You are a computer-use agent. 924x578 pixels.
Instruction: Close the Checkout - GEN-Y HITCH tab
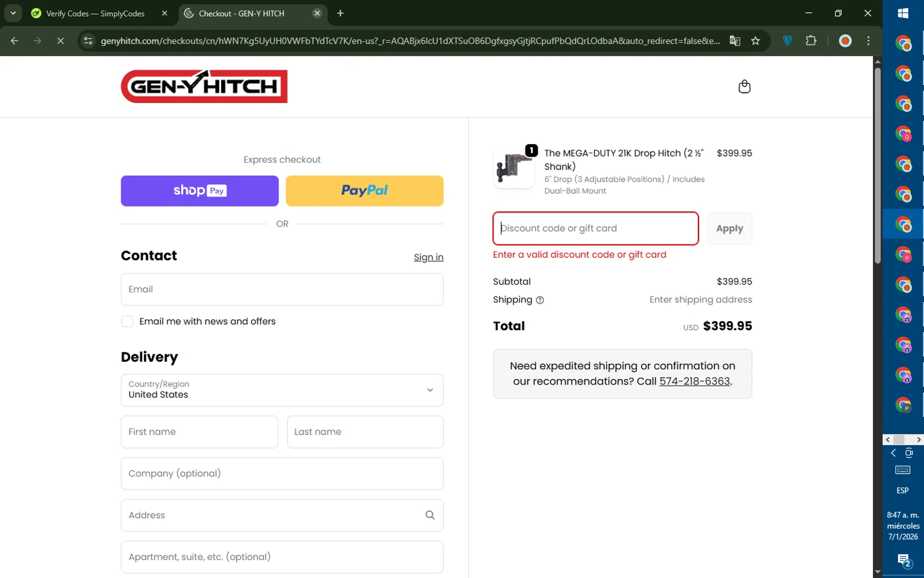click(x=317, y=13)
